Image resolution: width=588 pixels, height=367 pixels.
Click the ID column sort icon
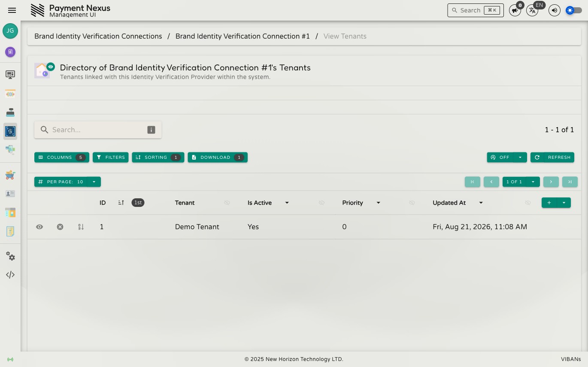pyautogui.click(x=121, y=203)
